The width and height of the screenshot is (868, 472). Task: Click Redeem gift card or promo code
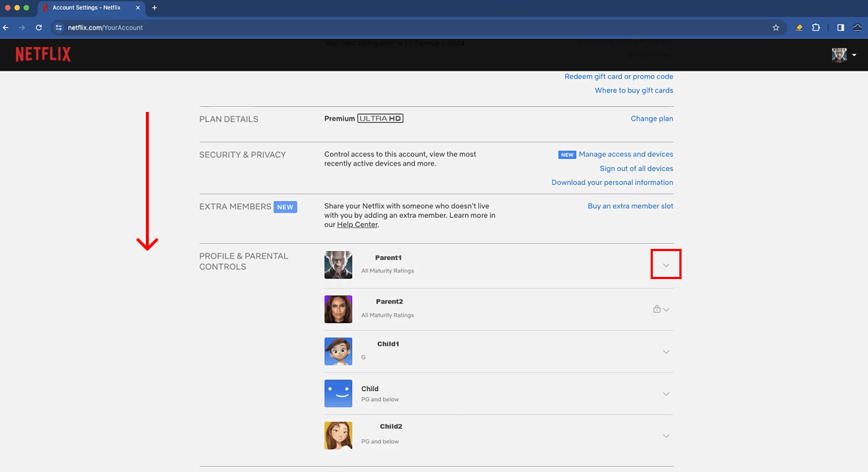[x=619, y=76]
